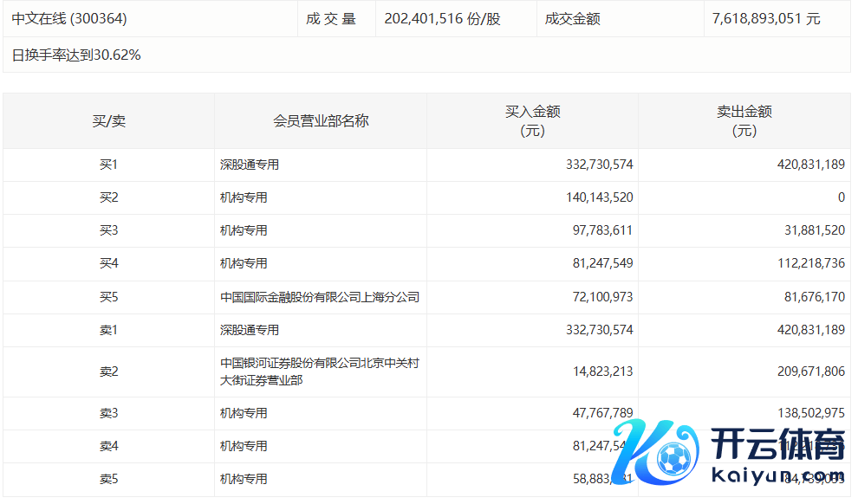Click the 成交金额 label cell
Viewport: 858px width, 504px height.
[572, 18]
